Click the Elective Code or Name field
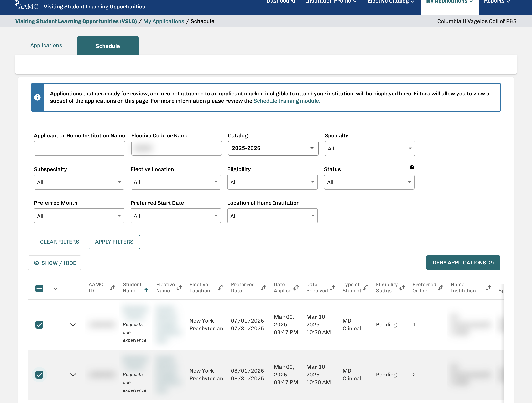The height and width of the screenshot is (403, 532). 176,148
